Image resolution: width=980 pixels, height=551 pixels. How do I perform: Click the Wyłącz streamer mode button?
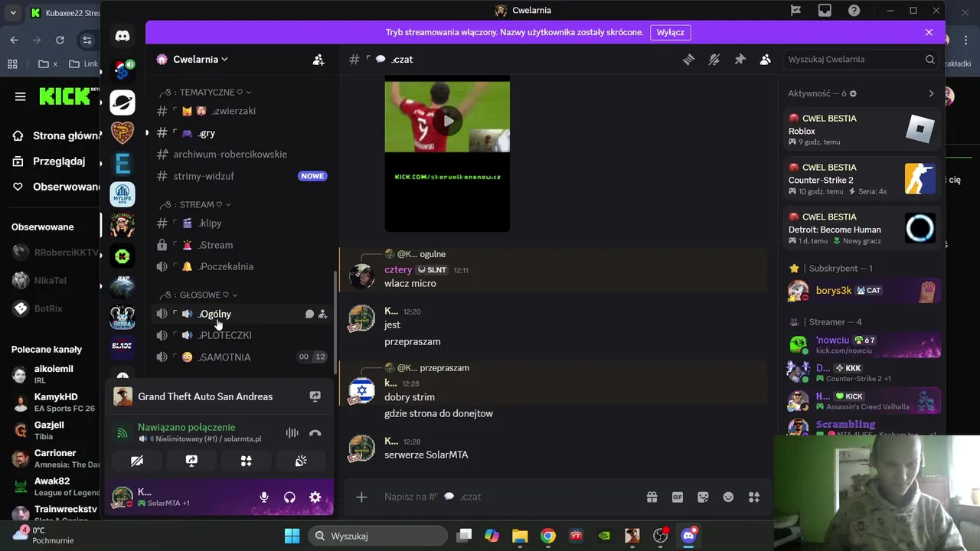pos(671,32)
